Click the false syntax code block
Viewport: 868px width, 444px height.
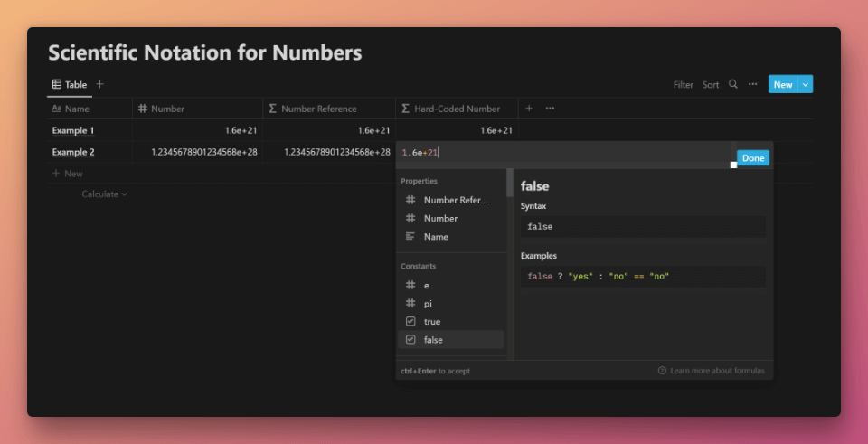coord(643,226)
